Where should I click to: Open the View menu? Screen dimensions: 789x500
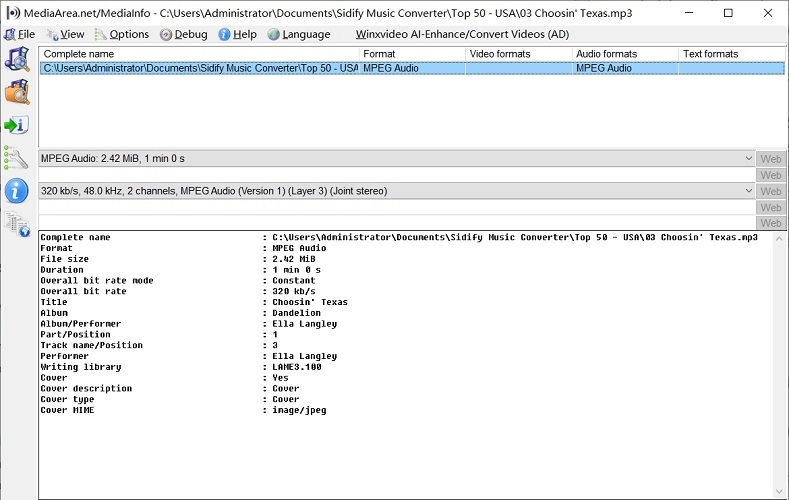pos(65,34)
